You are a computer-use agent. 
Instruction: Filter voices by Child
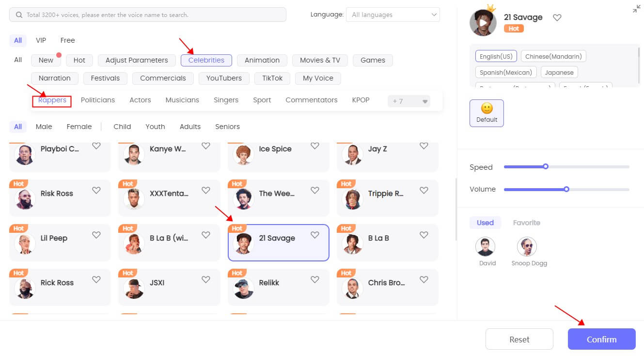(122, 127)
